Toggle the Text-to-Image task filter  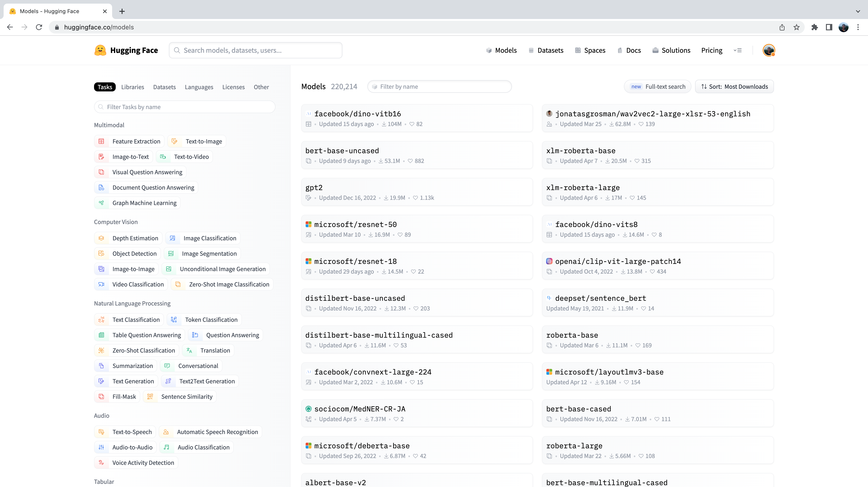(197, 141)
